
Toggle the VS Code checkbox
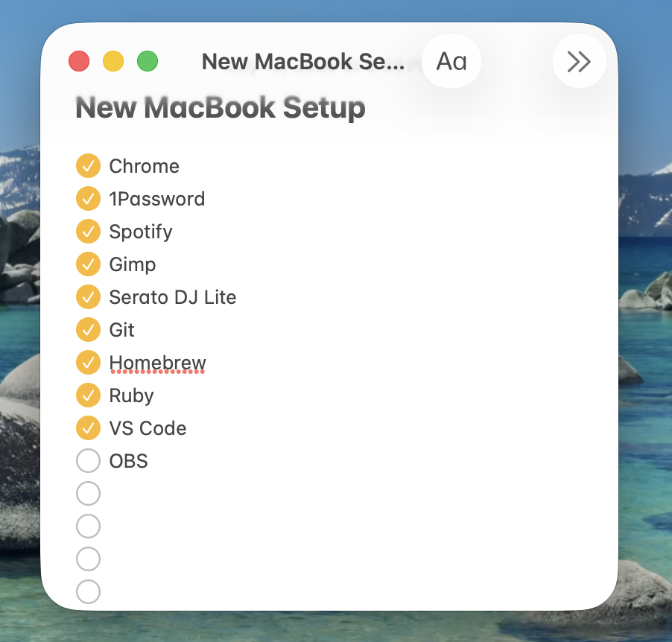tap(89, 428)
